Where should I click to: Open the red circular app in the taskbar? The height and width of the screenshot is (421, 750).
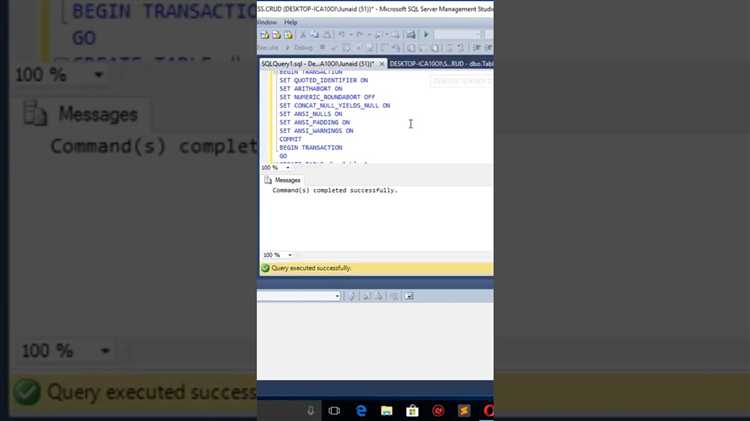pyautogui.click(x=438, y=410)
